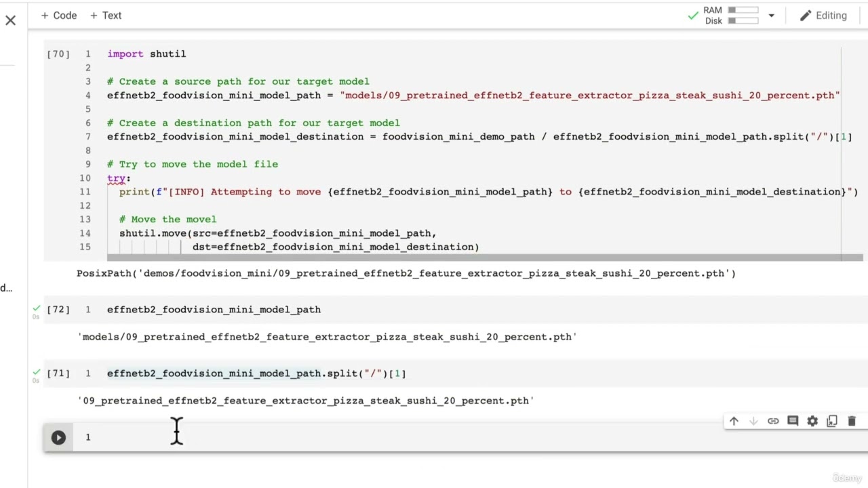868x488 pixels.
Task: Move the cell up
Action: (734, 421)
